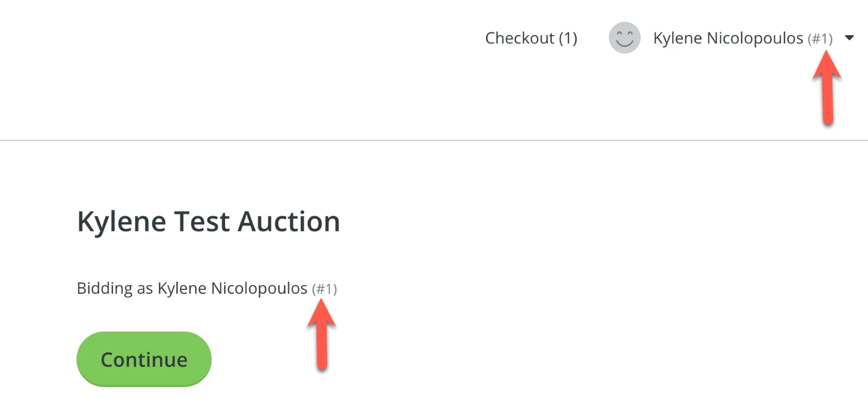Click the downward caret beside the username
The image size is (868, 407).
[x=851, y=38]
